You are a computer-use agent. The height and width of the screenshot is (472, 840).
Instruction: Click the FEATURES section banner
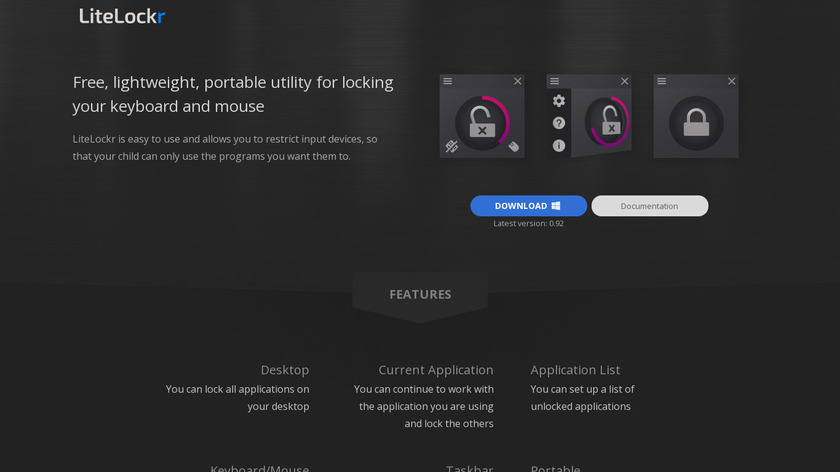pos(420,295)
